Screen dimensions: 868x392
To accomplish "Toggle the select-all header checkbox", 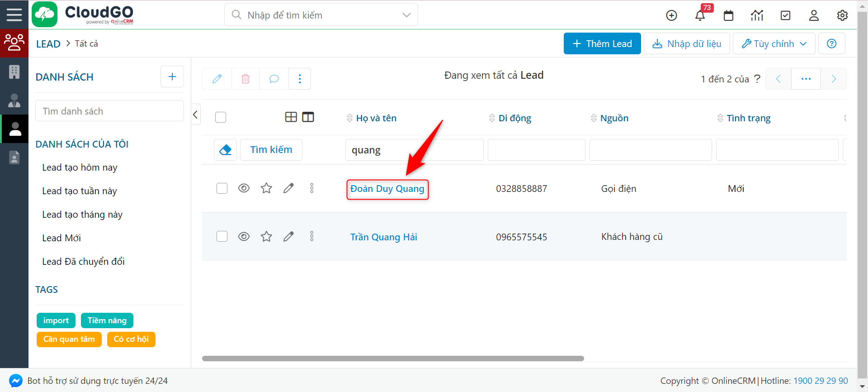I will (221, 117).
